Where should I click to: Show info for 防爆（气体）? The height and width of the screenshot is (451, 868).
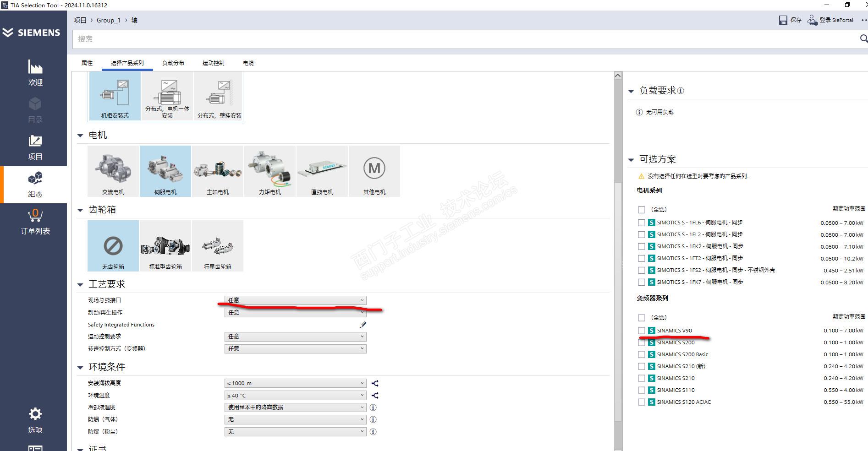[x=373, y=419]
